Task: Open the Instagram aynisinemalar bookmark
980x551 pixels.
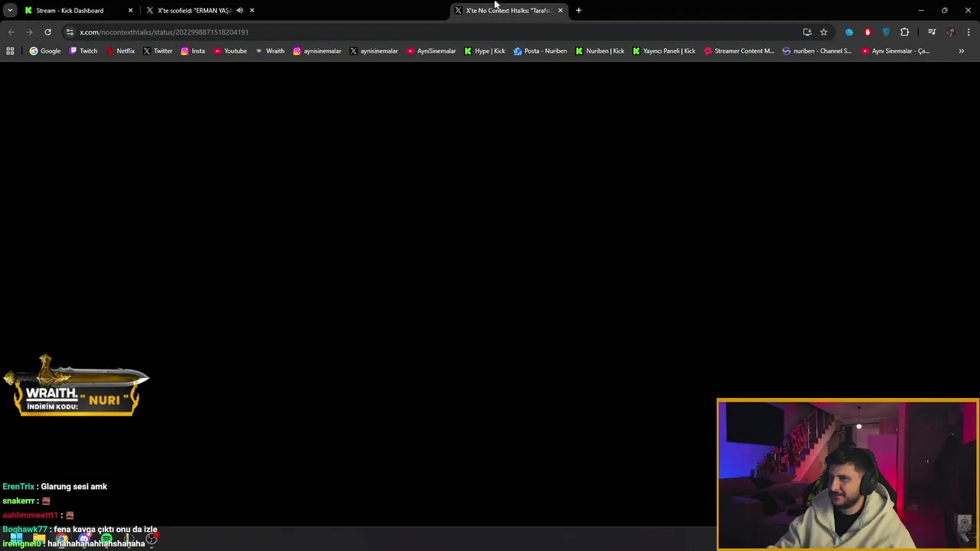Action: coord(317,51)
